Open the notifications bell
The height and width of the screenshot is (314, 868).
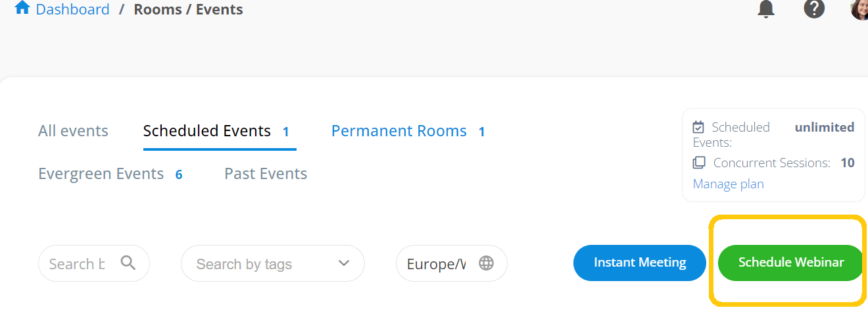click(766, 9)
